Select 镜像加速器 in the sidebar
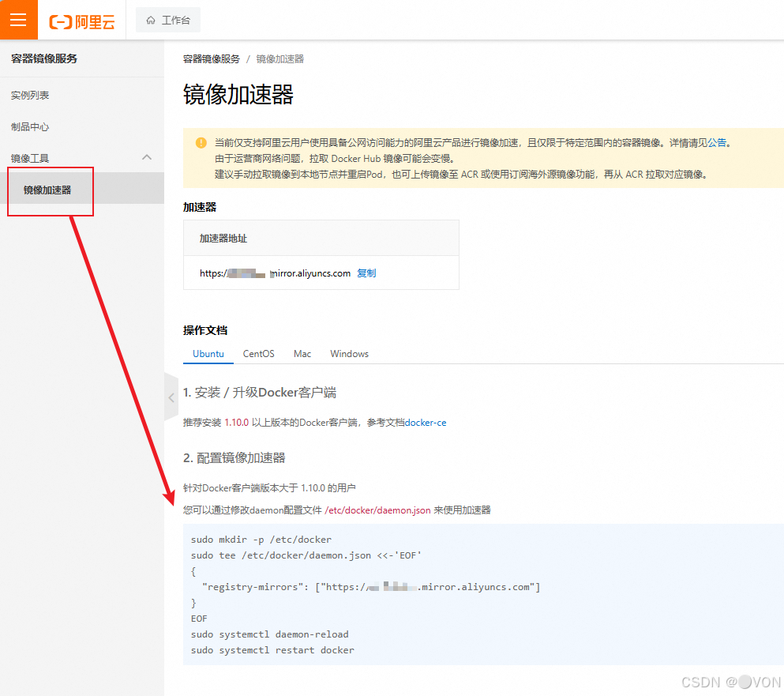This screenshot has width=784, height=696. click(x=47, y=190)
